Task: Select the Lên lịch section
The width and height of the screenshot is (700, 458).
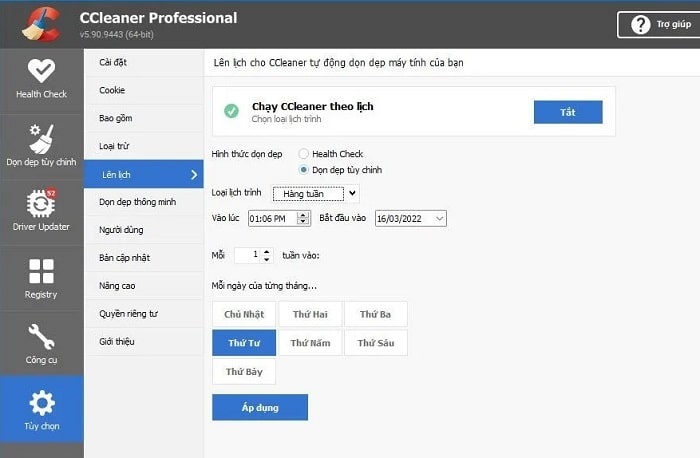Action: [144, 174]
